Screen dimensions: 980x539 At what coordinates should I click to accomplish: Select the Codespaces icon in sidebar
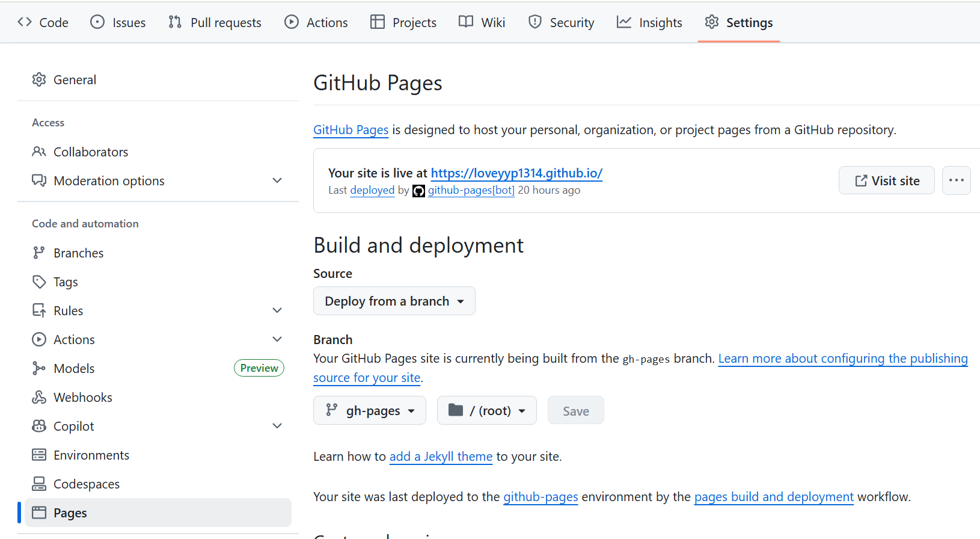tap(39, 484)
